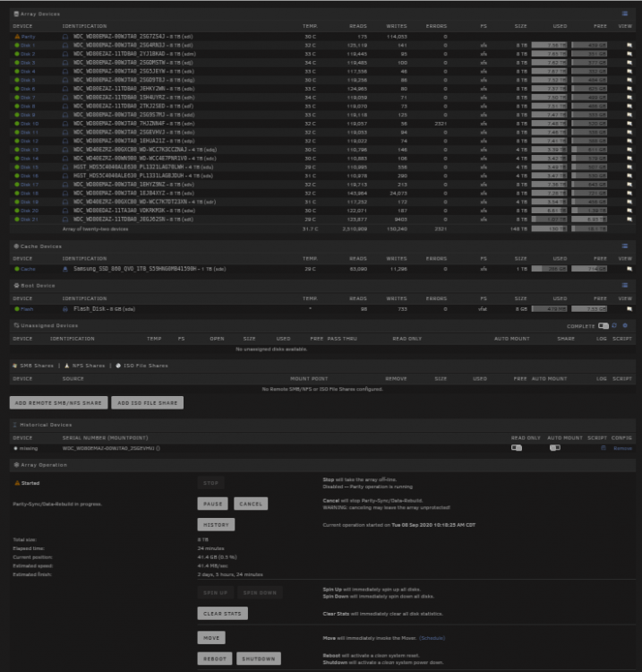
Task: Open the Disk 8 device link
Action: coord(28,107)
